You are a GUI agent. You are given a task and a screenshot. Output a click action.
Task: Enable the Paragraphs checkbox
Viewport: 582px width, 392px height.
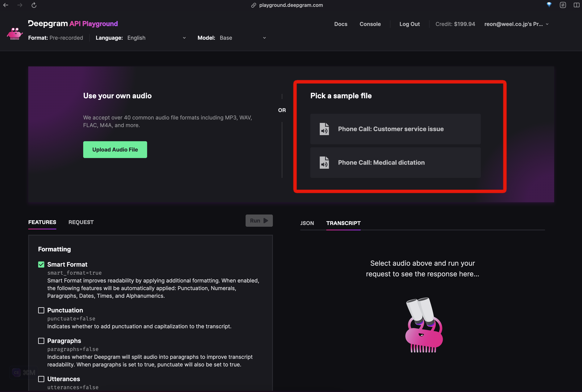pos(41,341)
